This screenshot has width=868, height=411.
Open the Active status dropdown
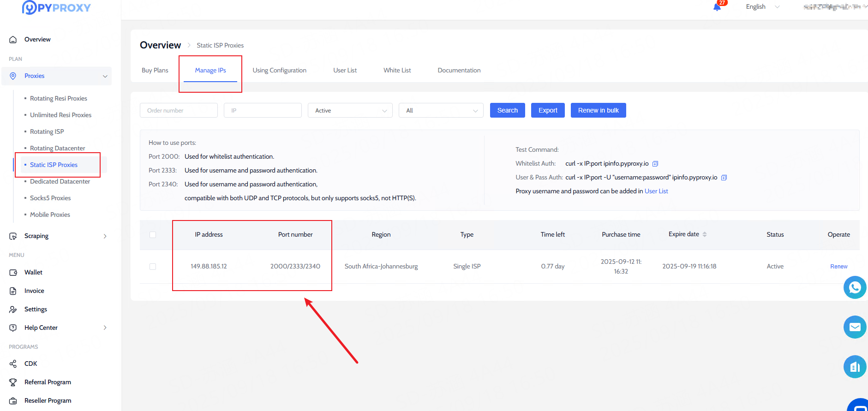click(350, 110)
